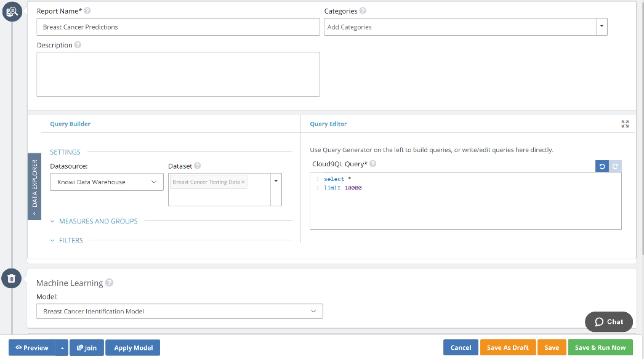The height and width of the screenshot is (359, 644).
Task: Click the Apply Model button
Action: pos(133,348)
